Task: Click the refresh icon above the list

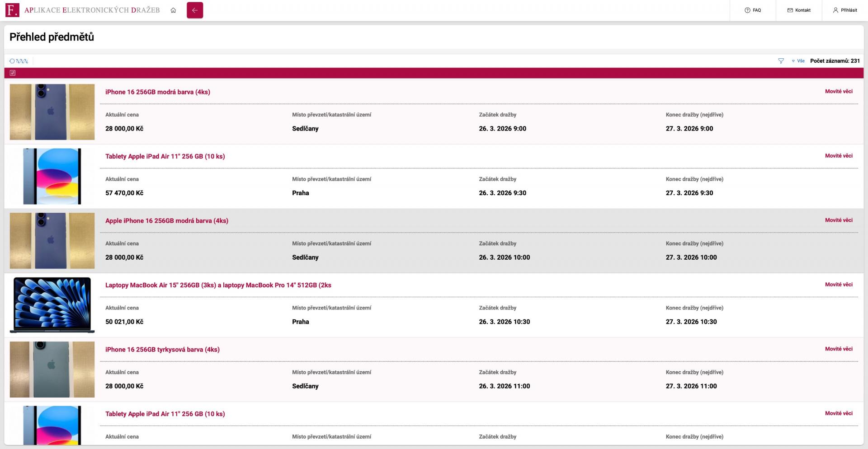Action: pyautogui.click(x=12, y=61)
